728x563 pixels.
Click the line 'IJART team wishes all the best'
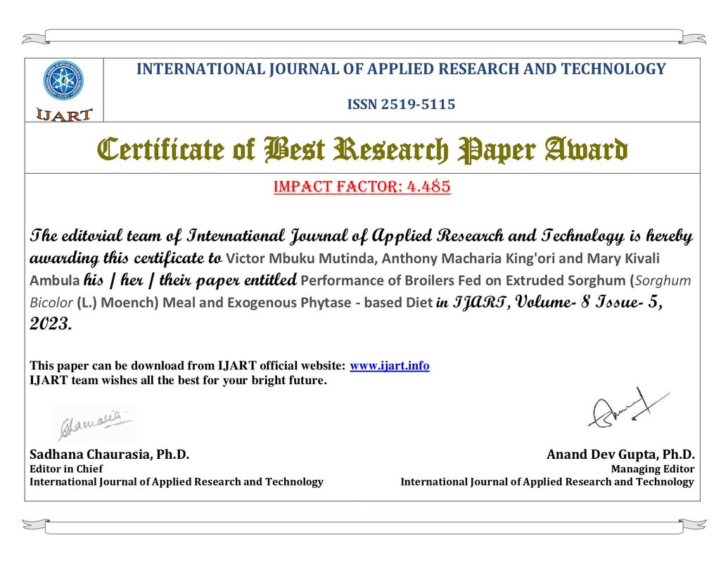tap(178, 381)
